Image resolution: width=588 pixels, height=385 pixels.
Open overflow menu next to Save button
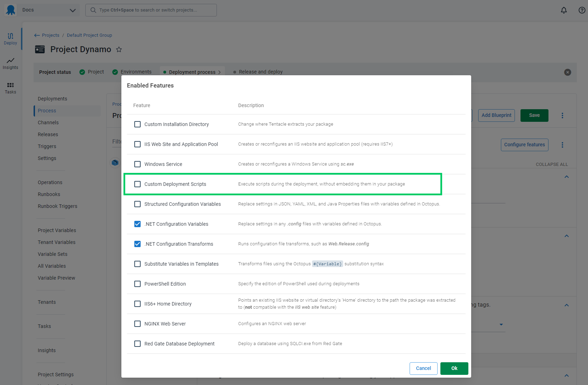pos(562,115)
